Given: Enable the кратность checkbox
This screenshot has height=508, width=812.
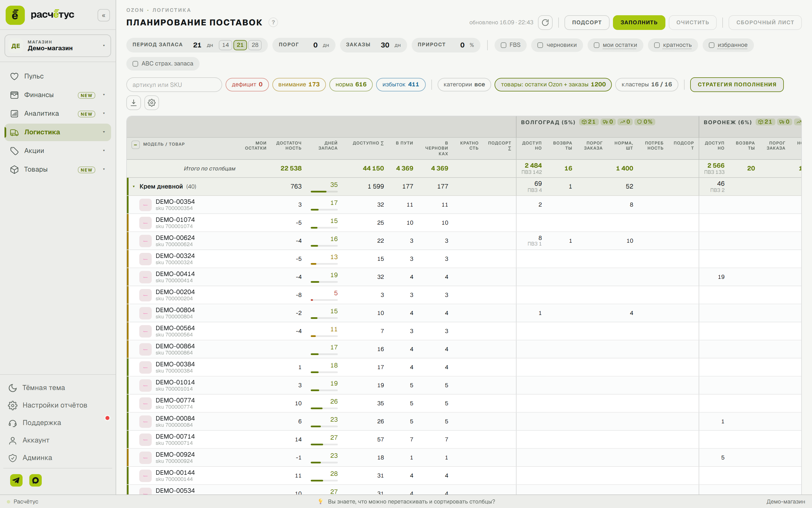Looking at the screenshot, I should pos(657,45).
